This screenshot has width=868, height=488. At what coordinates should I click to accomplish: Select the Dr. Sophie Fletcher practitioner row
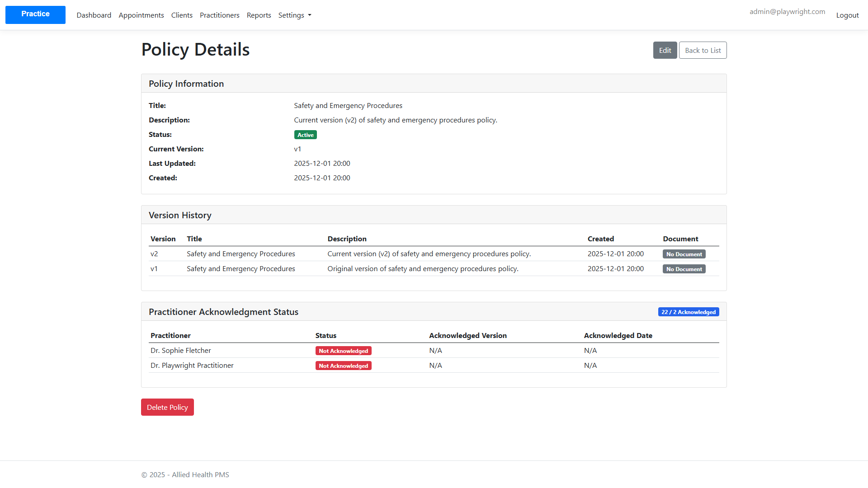[434, 351]
